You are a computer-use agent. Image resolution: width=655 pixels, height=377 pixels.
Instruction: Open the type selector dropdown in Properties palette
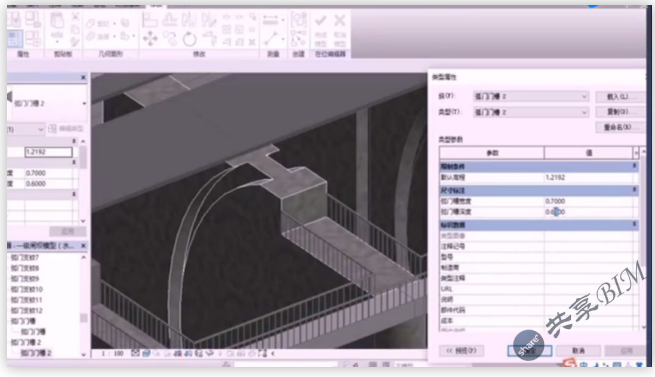coord(84,103)
